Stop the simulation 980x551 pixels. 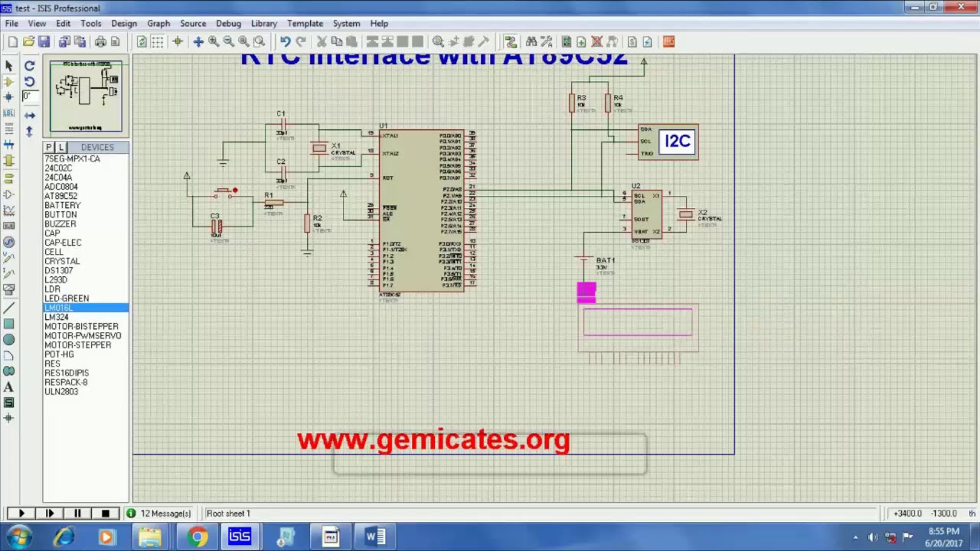coord(106,514)
